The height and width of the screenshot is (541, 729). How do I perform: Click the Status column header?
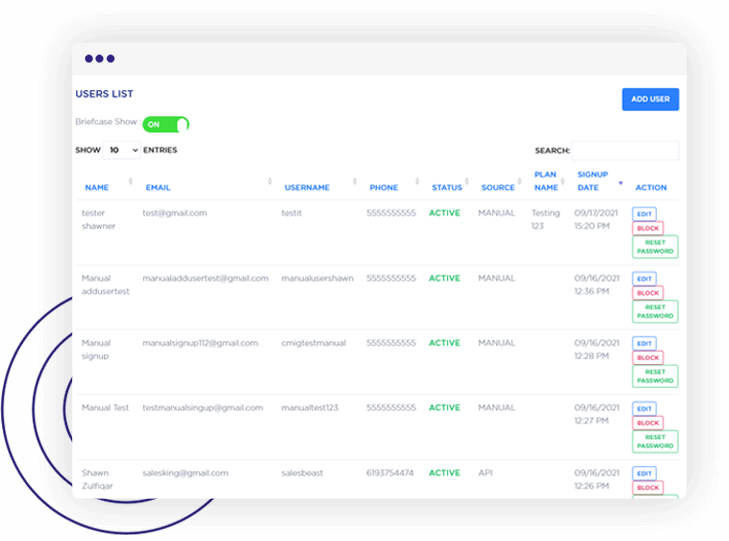[447, 187]
